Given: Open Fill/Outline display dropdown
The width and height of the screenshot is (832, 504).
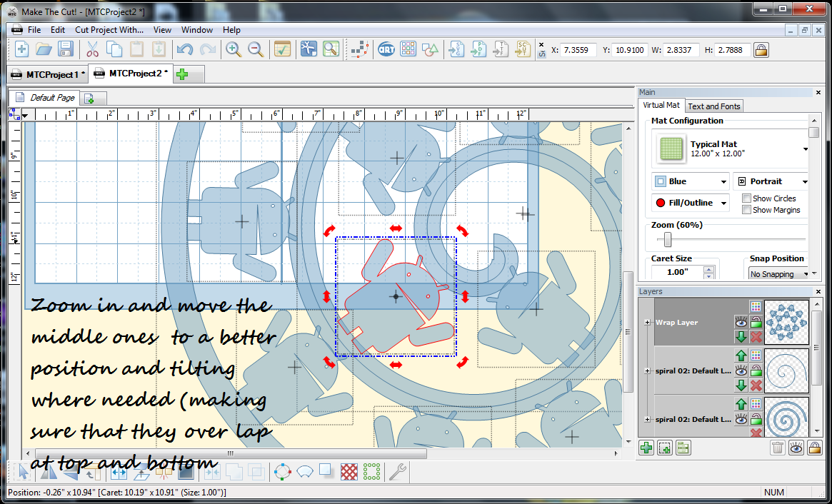Looking at the screenshot, I should click(691, 203).
